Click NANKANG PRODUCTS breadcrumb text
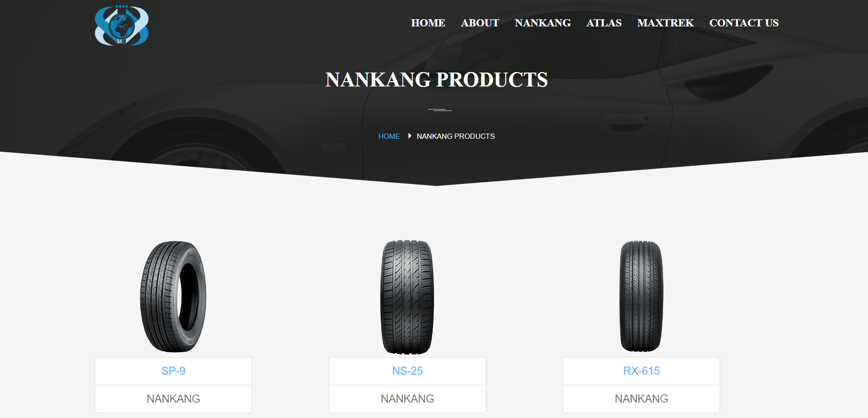Viewport: 868px width, 418px height. tap(456, 136)
